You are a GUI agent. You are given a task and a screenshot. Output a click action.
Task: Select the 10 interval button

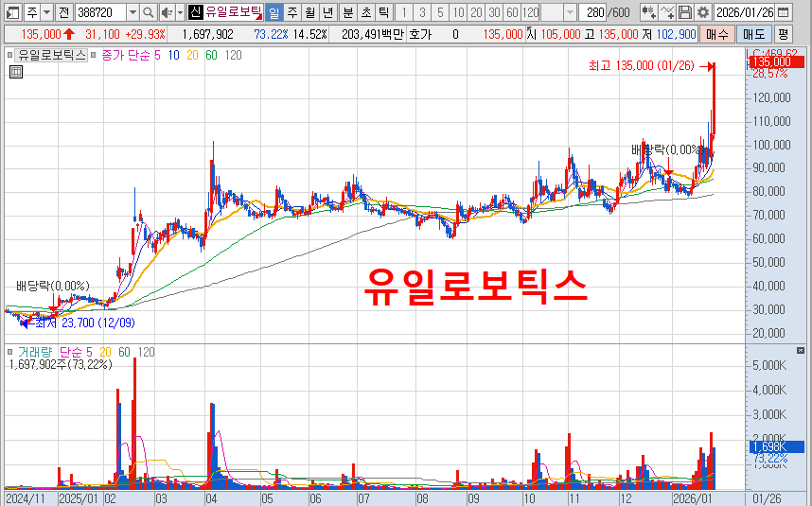pos(458,12)
